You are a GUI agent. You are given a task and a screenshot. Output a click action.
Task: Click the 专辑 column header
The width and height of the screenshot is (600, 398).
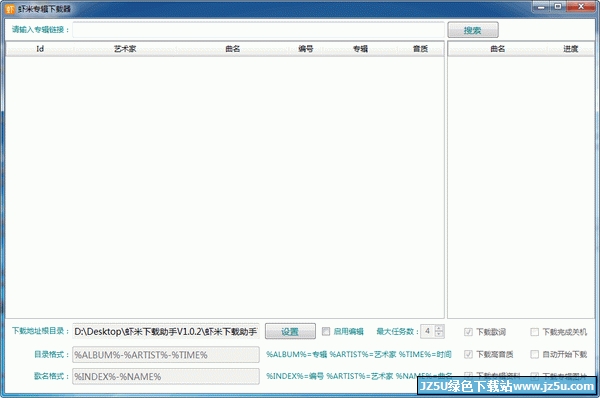[x=360, y=49]
